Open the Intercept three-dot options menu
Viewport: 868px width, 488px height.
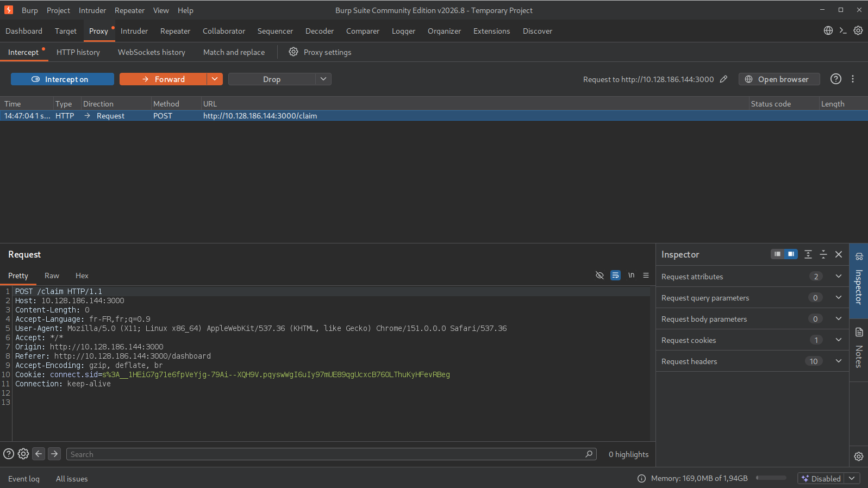853,79
